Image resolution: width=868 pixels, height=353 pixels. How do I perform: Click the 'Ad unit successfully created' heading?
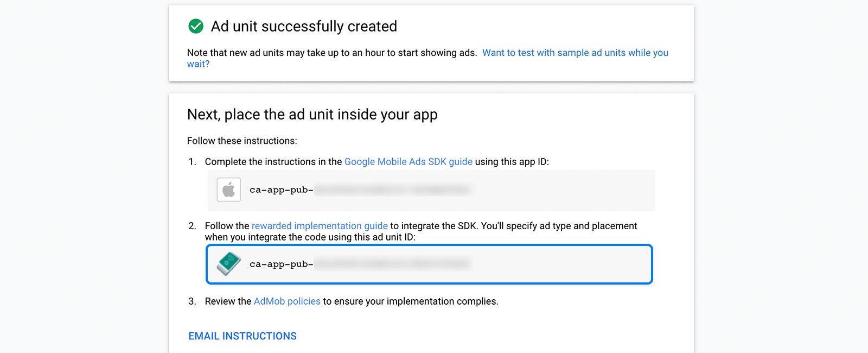(304, 26)
